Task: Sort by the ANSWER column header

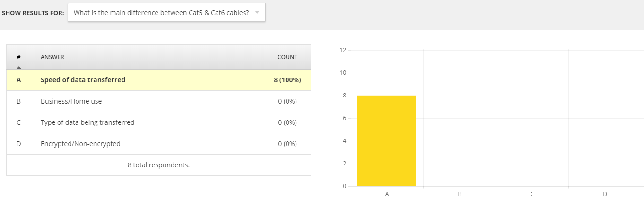Action: (x=52, y=57)
